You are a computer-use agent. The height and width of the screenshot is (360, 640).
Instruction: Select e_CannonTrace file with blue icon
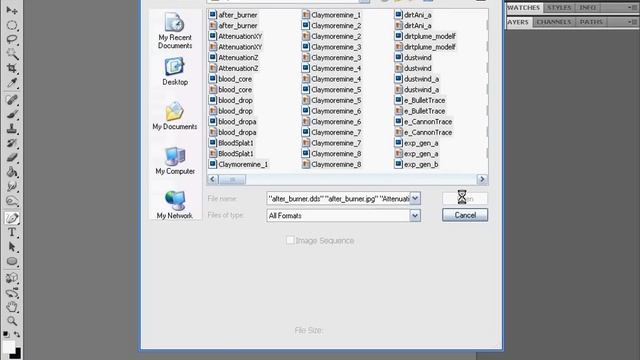point(424,122)
